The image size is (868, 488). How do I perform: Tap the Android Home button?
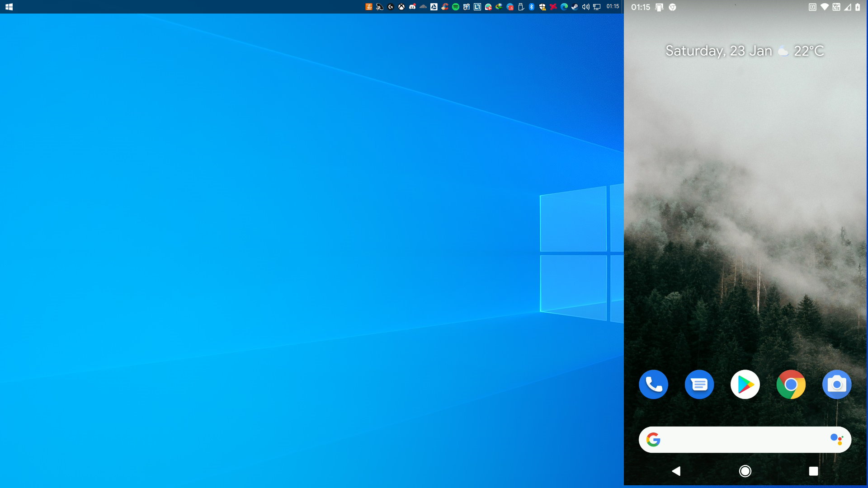[745, 471]
